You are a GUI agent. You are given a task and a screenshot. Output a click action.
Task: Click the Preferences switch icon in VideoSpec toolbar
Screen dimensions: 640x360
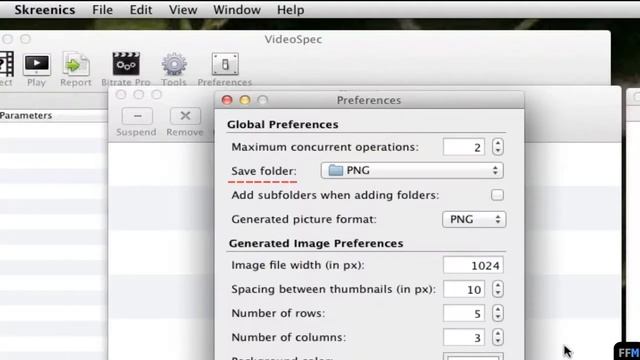(225, 64)
